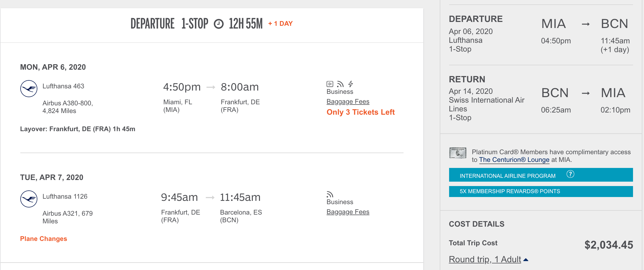Click the Lufthansa logo beside flight 463
Image resolution: width=644 pixels, height=270 pixels.
pyautogui.click(x=29, y=89)
